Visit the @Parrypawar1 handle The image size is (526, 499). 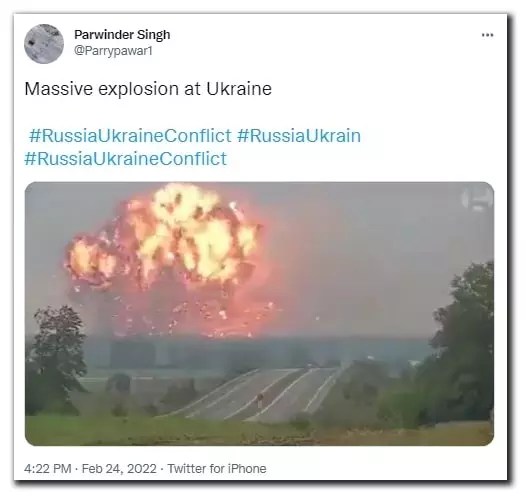coord(113,51)
